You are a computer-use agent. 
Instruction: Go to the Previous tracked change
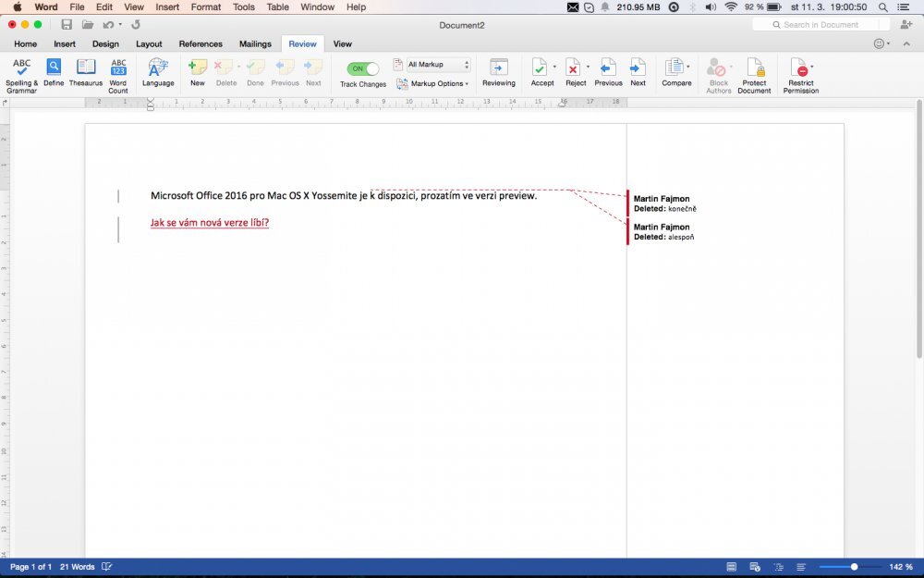[608, 72]
